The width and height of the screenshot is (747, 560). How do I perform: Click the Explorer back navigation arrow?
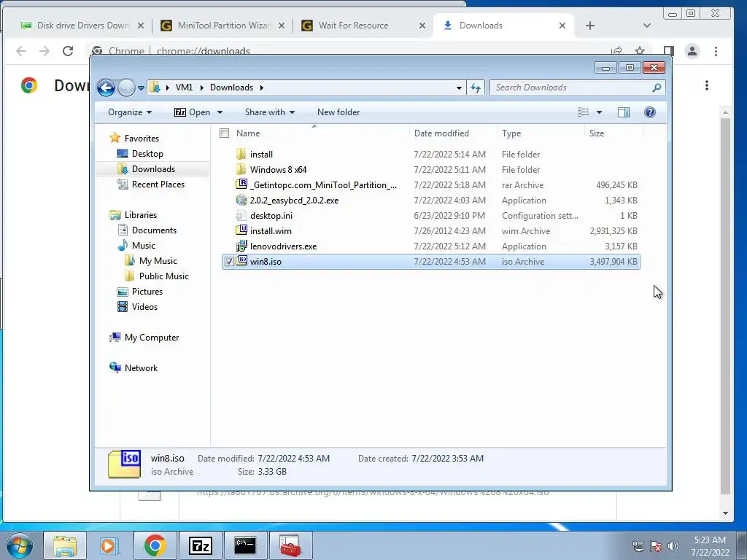pyautogui.click(x=106, y=87)
